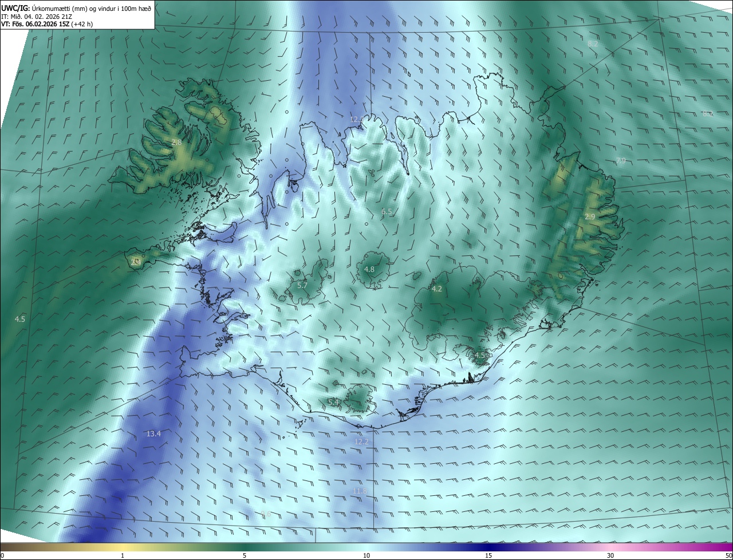Select the 12.2 value south of the coast

pos(361,441)
